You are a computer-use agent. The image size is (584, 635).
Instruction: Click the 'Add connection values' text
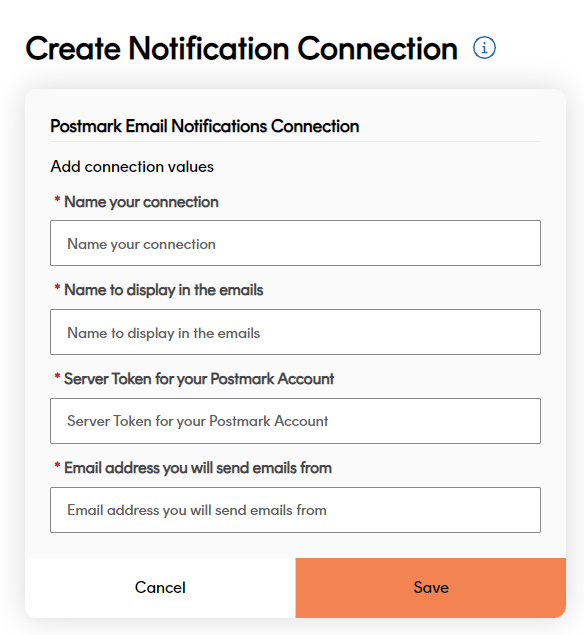132,166
